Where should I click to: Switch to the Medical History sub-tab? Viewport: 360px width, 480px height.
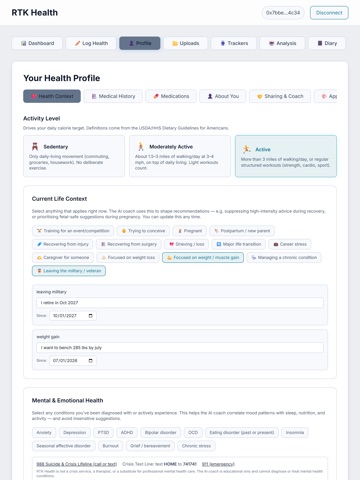click(113, 96)
